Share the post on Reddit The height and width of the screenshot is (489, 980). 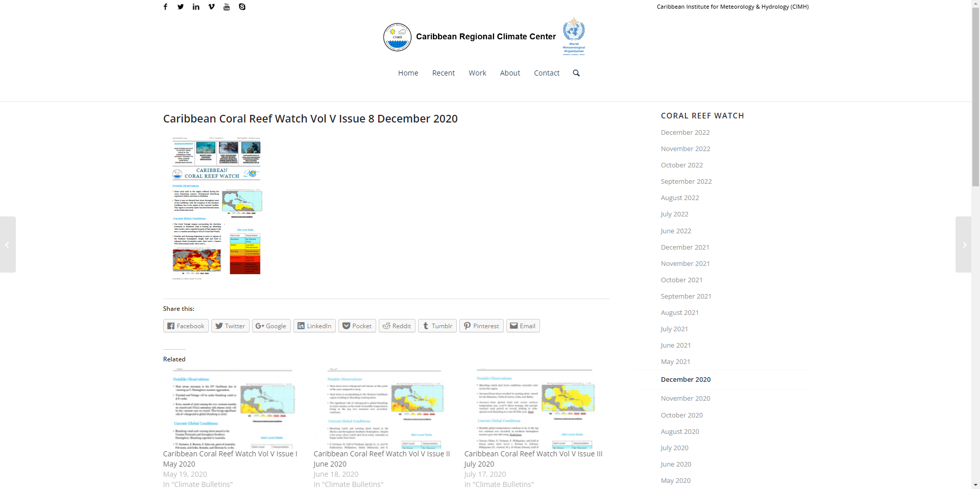coord(397,326)
